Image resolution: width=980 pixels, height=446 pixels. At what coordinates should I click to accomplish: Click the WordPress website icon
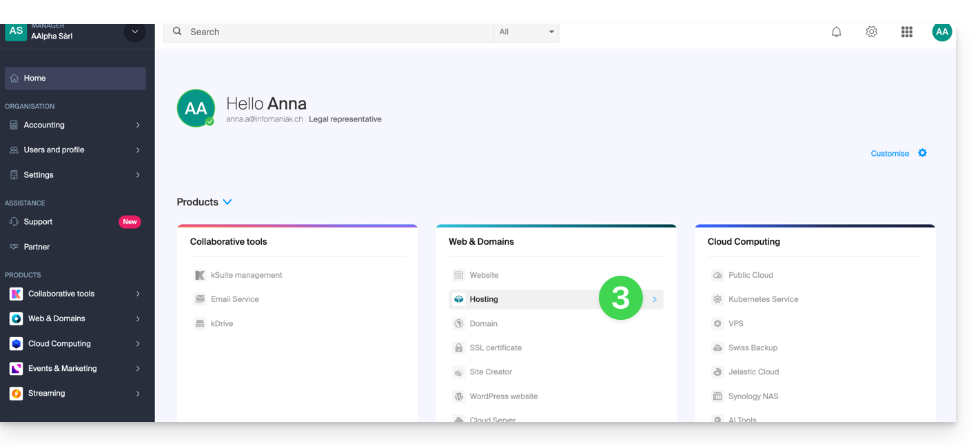(459, 396)
